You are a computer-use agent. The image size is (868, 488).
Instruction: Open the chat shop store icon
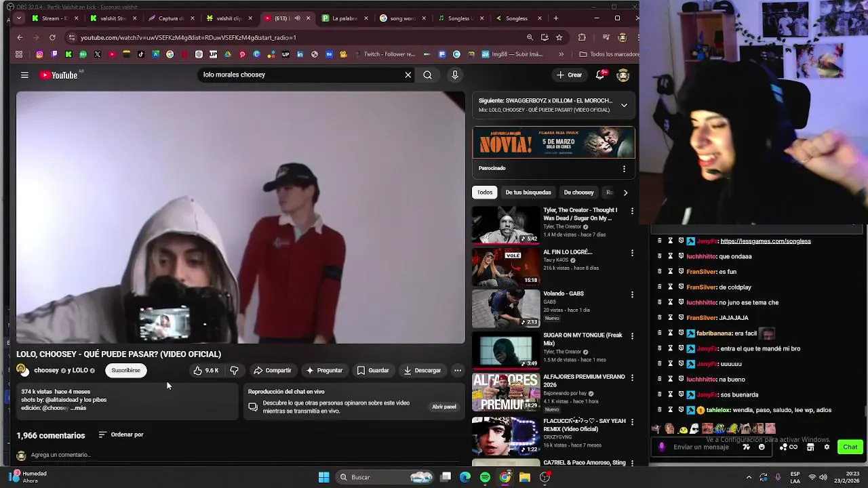point(810,447)
